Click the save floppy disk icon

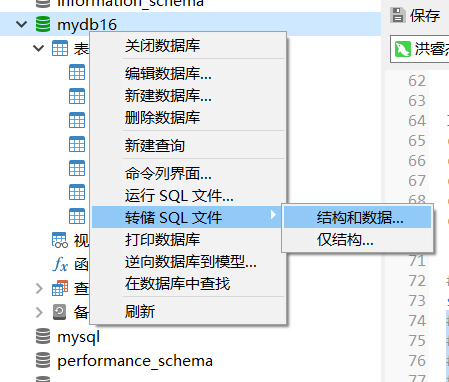pyautogui.click(x=397, y=15)
